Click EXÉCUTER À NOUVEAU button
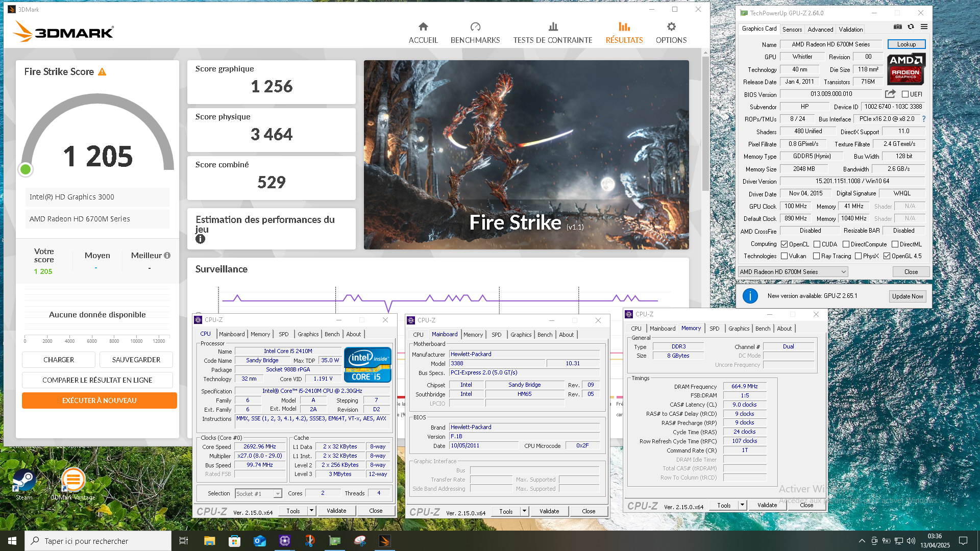 click(x=100, y=400)
